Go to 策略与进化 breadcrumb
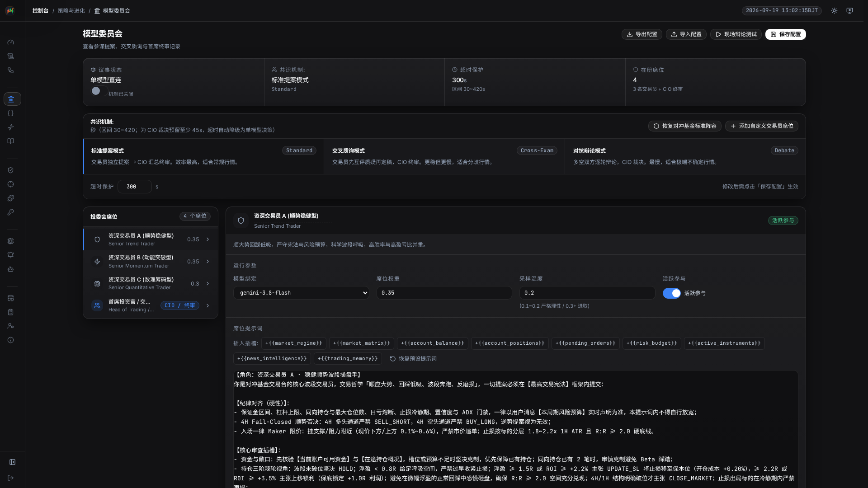This screenshot has width=868, height=488. tap(71, 11)
